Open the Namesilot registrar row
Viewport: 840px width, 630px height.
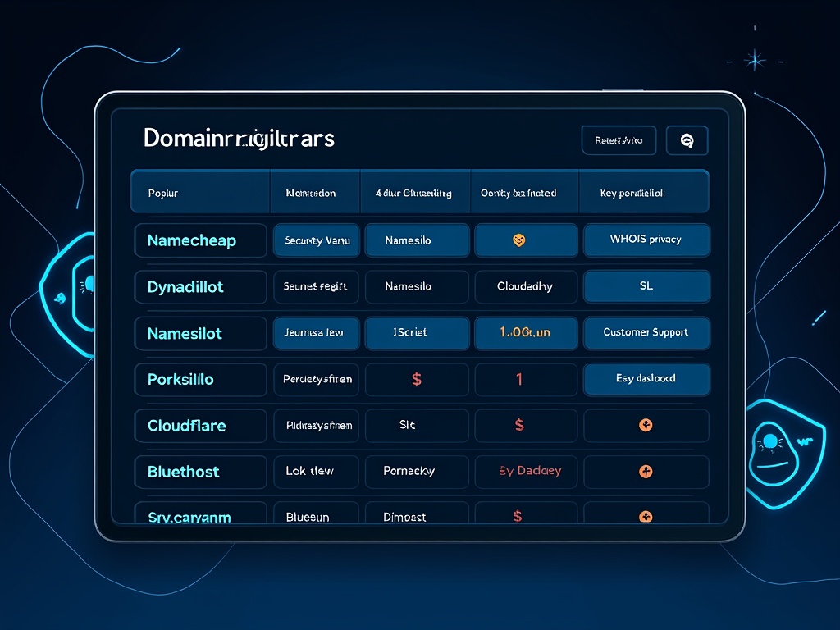pyautogui.click(x=200, y=333)
